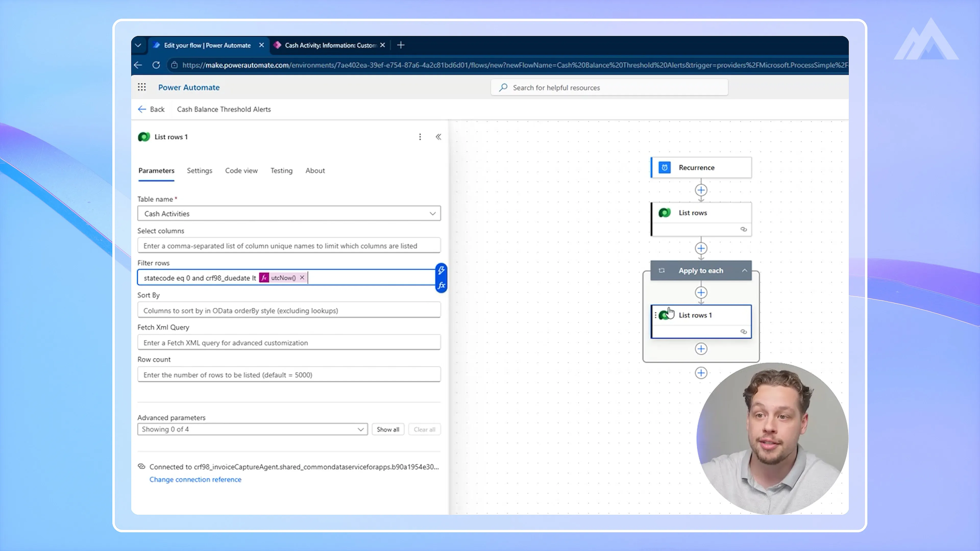The height and width of the screenshot is (551, 980).
Task: Expand the Table name Cash Activities dropdown
Action: point(289,214)
